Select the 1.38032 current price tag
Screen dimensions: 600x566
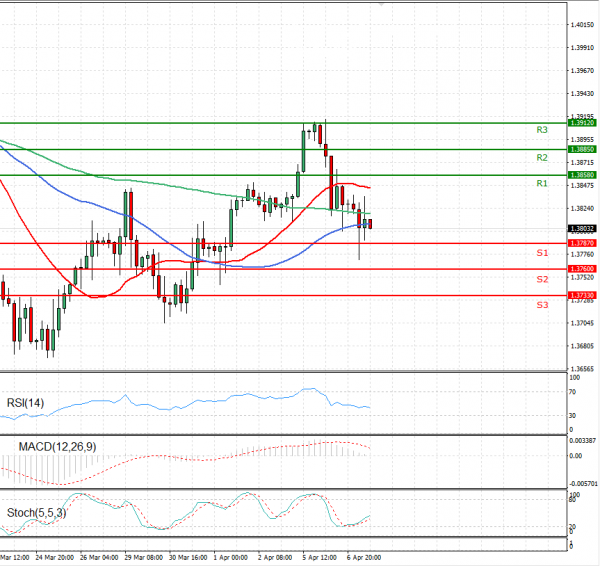tap(582, 229)
